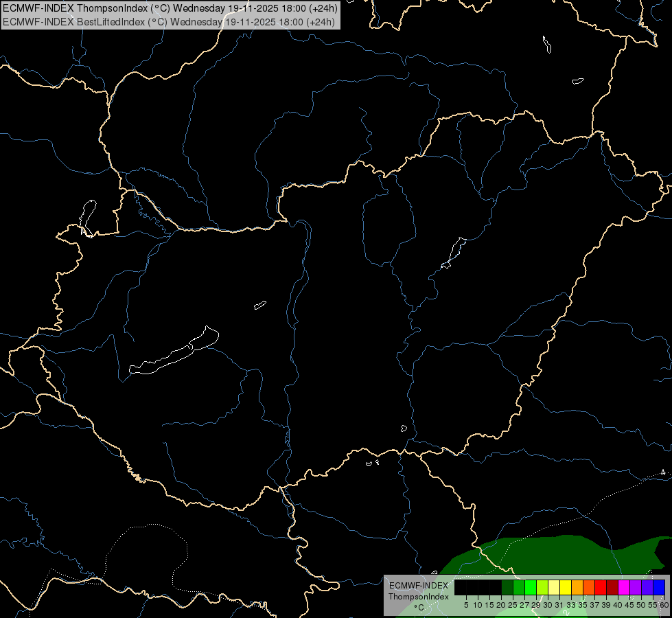Click the legend tick value 39
Image resolution: width=672 pixels, height=618 pixels.
606,605
